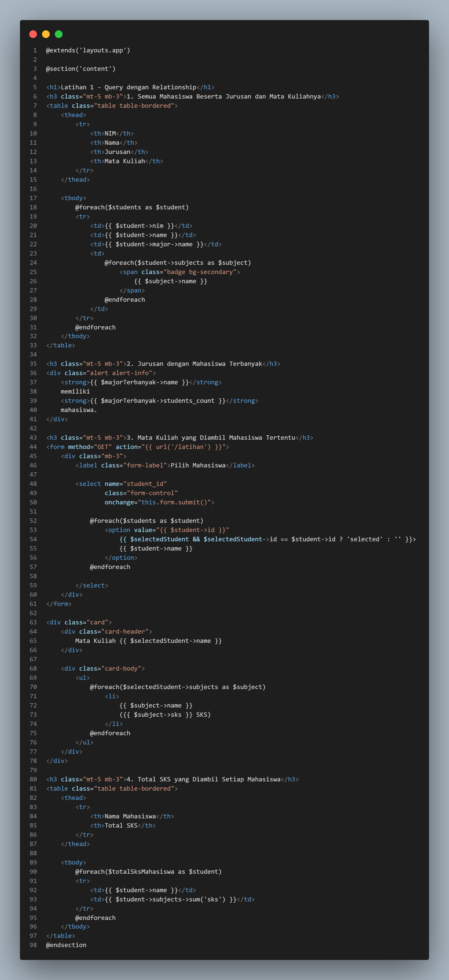Click the "badge bg-secondary" class string

click(200, 272)
